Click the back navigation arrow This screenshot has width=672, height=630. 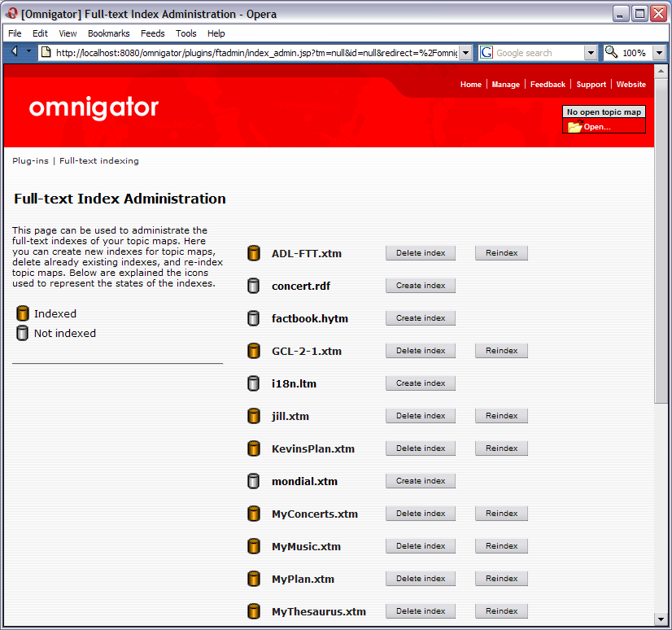coord(15,52)
